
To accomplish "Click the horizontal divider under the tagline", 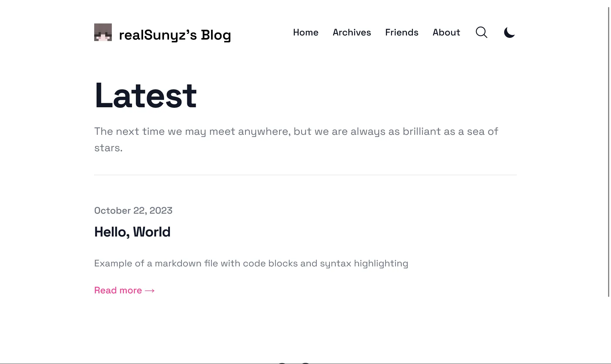I will point(305,175).
